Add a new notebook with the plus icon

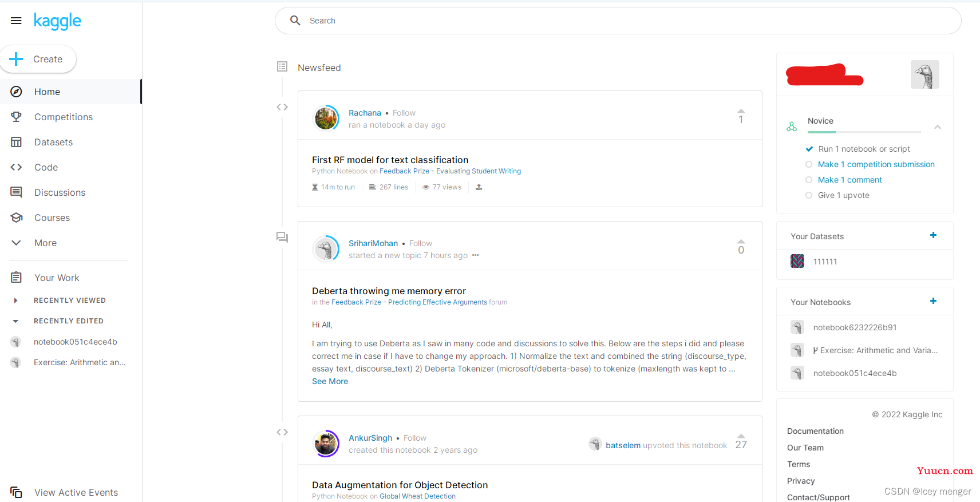[x=933, y=301]
